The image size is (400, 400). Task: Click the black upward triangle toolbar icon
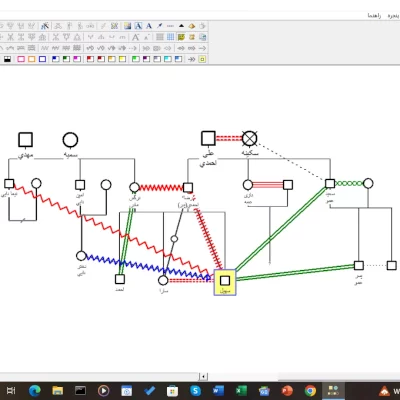pos(181,26)
